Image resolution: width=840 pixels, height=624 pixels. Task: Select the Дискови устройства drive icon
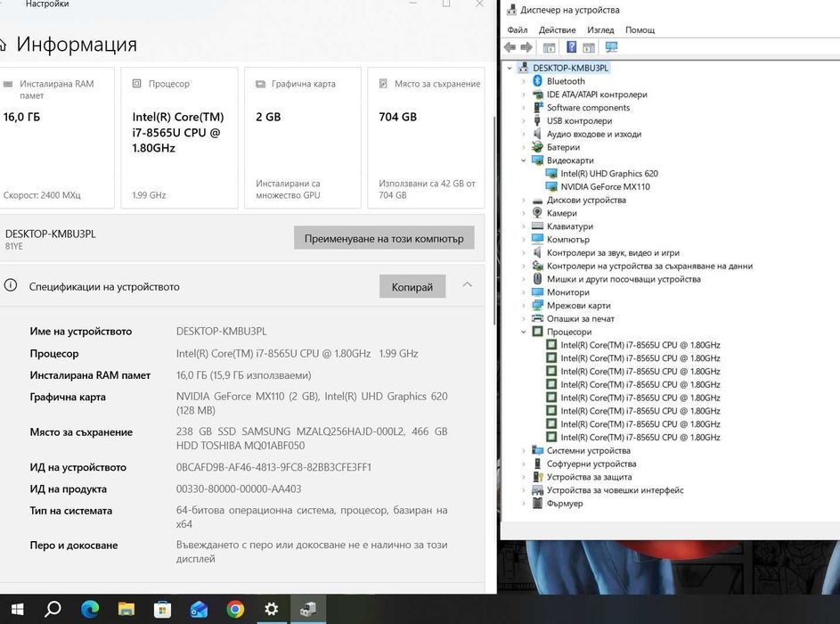537,200
